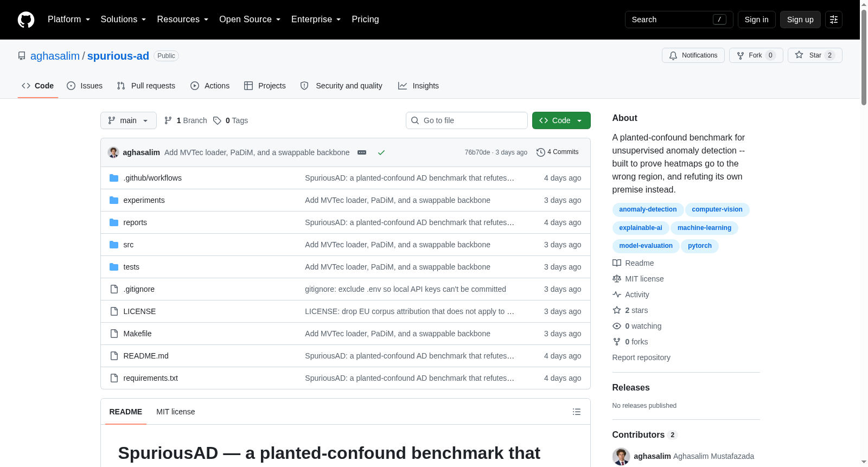Click the Sign in button
Image resolution: width=868 pixels, height=467 pixels.
(757, 20)
